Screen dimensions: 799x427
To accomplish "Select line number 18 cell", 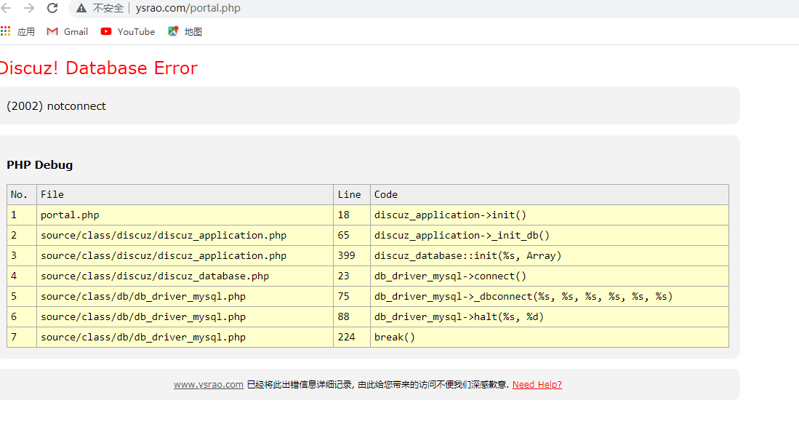I will point(352,215).
